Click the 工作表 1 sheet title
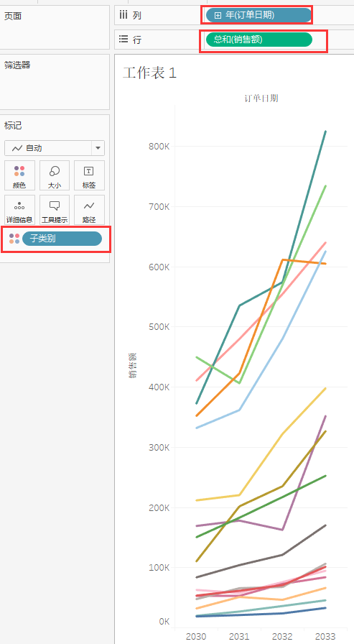 [x=150, y=73]
